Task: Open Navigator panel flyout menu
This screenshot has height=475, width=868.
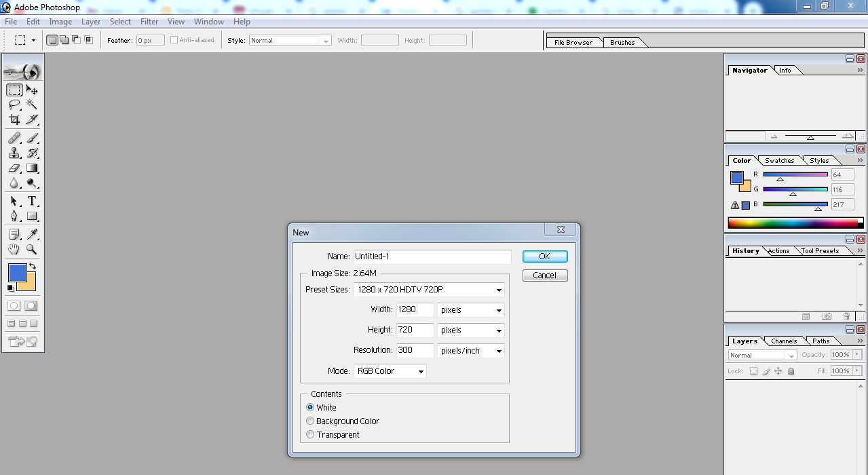Action: 861,70
